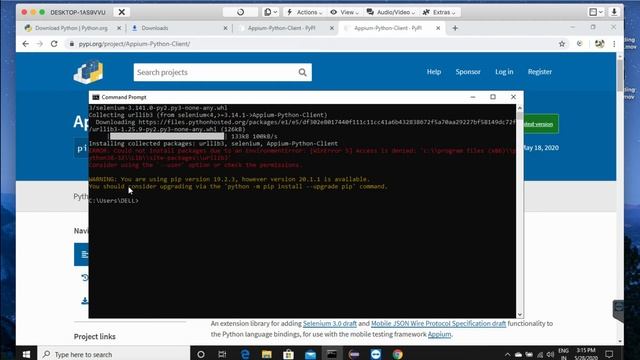Open TeamViewer from the taskbar
Viewport: 640px width, 360px height.
pyautogui.click(x=376, y=354)
